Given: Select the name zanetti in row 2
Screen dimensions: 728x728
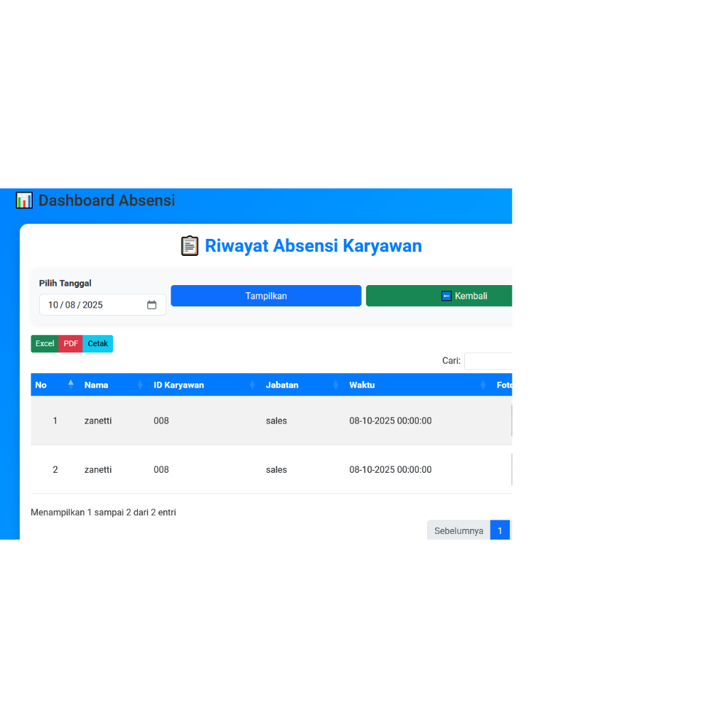Looking at the screenshot, I should point(98,469).
